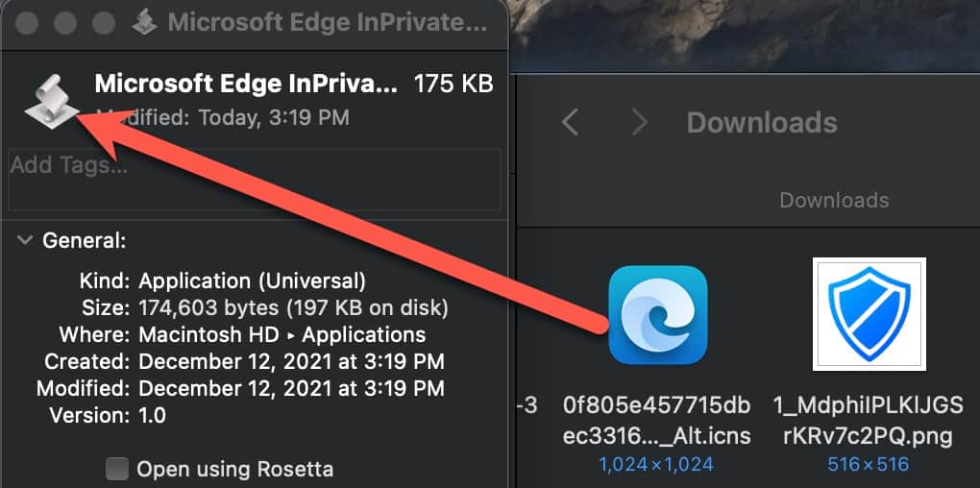Select the blue shield png thumbnail
This screenshot has height=488, width=980.
[870, 314]
